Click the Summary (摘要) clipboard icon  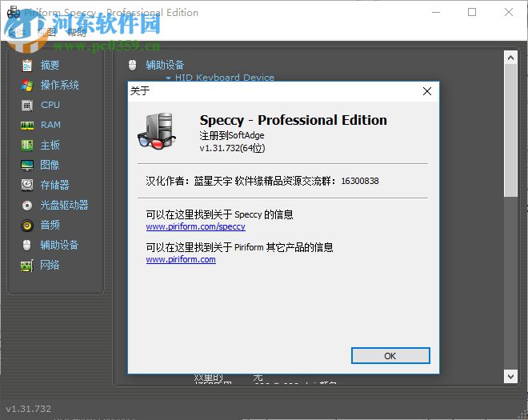(x=27, y=66)
